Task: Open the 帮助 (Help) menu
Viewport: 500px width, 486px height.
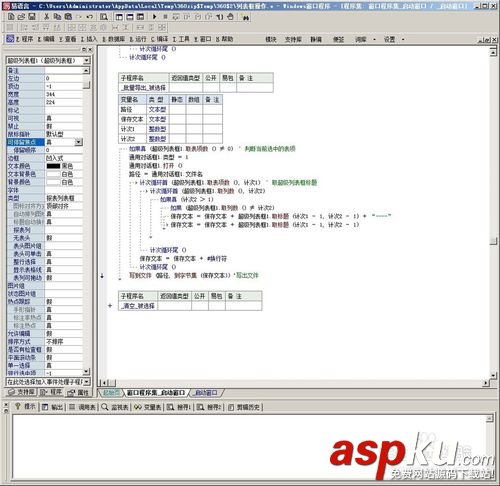Action: click(x=224, y=39)
